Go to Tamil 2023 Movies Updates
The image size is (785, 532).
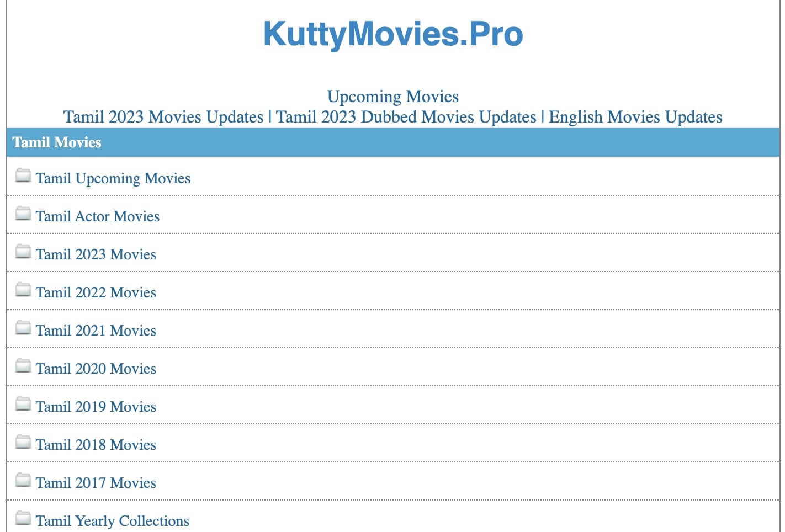163,117
